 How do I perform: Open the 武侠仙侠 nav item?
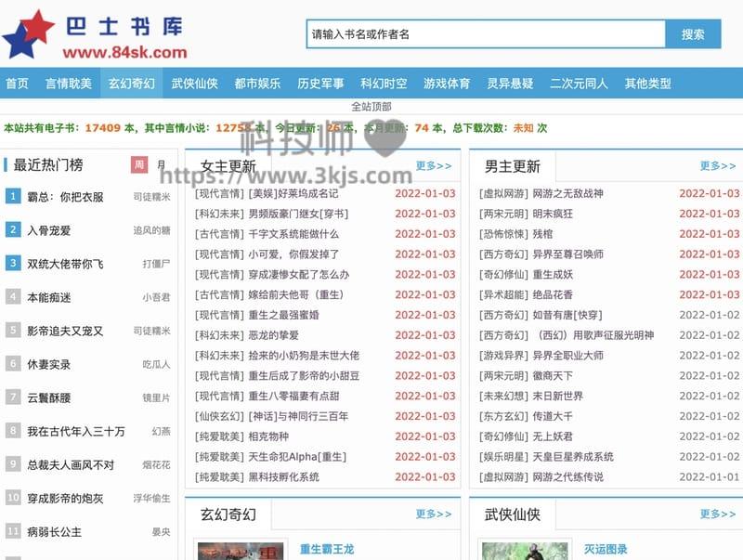click(194, 84)
